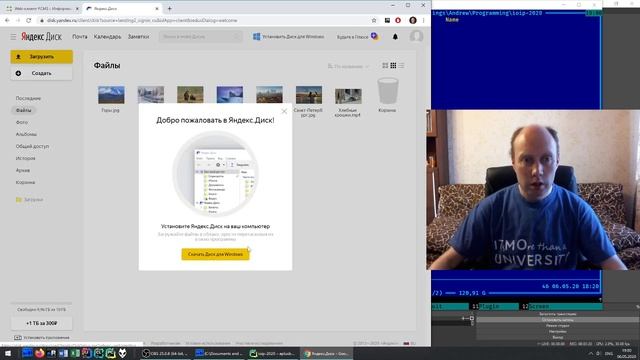640x360 pixels.
Task: Open История in the sidebar
Action: coord(25,158)
